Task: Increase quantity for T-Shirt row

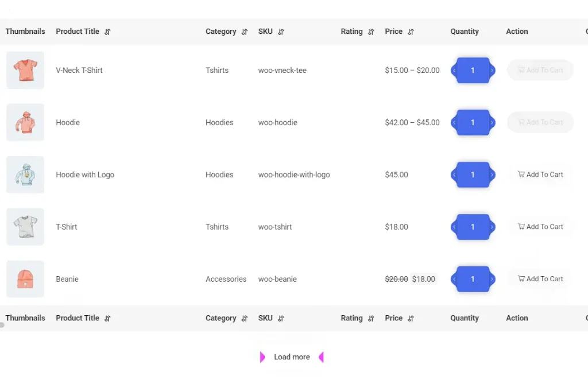Action: (x=492, y=227)
